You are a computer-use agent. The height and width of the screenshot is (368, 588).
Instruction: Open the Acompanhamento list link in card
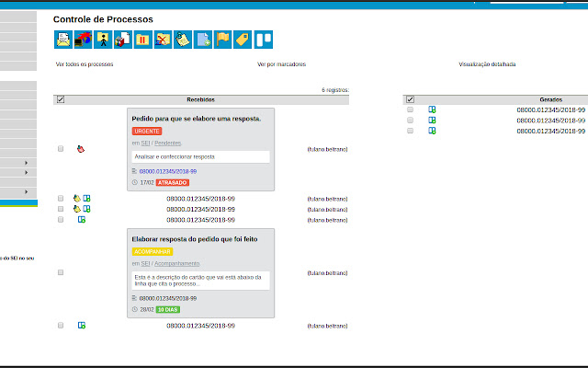[176, 264]
